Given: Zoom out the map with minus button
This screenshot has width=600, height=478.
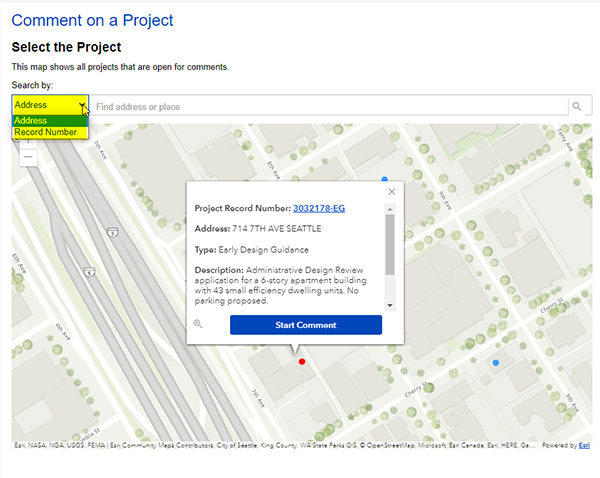Looking at the screenshot, I should coord(28,157).
